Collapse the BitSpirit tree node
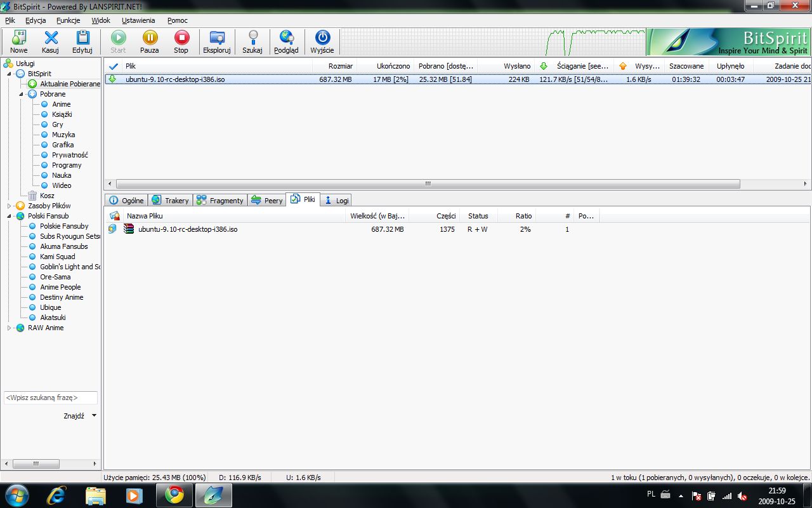 10,74
